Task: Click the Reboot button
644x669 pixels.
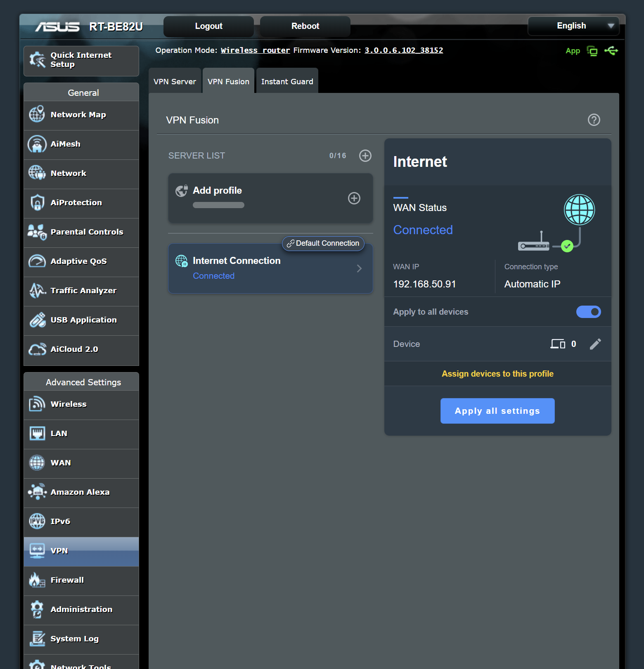Action: [305, 26]
